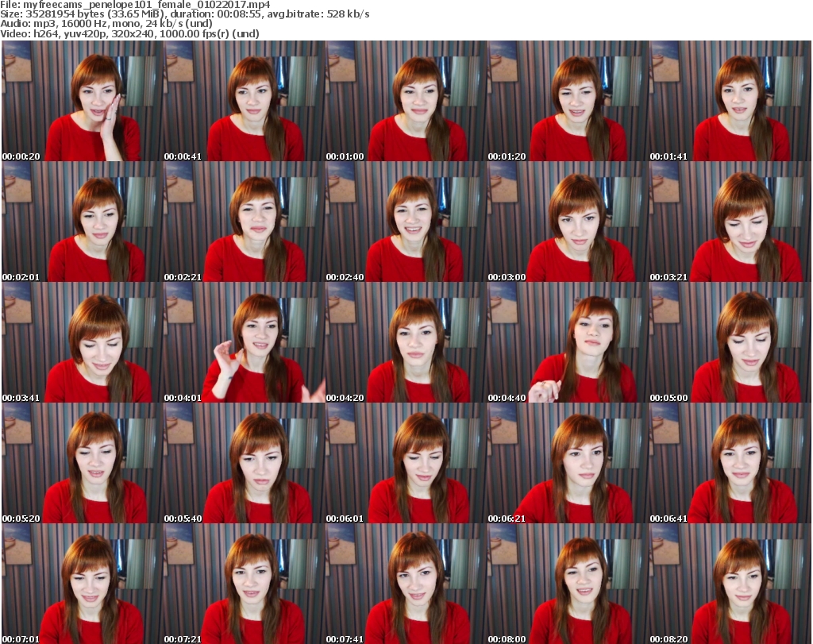The height and width of the screenshot is (644, 813).
Task: Select the thumbnail timestamped 00:01:41
Action: click(730, 101)
